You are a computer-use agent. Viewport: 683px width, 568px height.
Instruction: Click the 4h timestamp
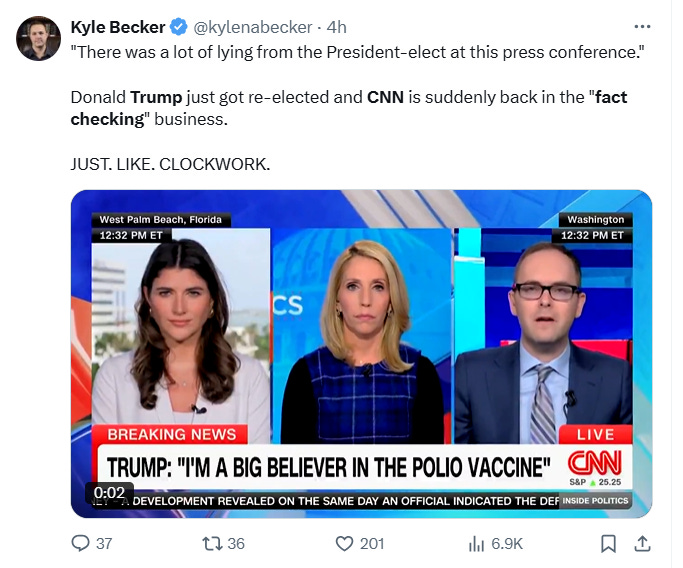coord(336,27)
